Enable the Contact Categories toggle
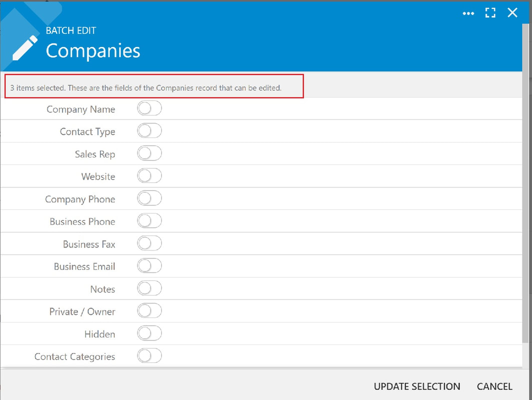 click(149, 356)
